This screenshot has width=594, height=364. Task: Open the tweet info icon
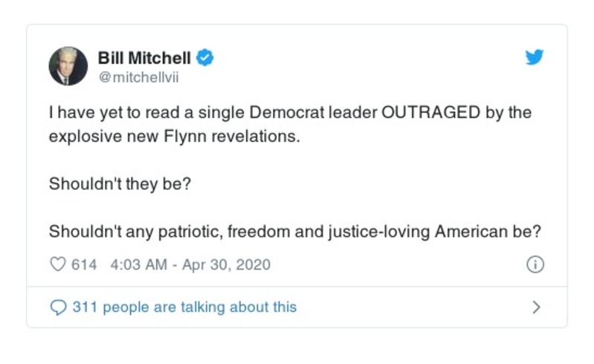(x=535, y=264)
